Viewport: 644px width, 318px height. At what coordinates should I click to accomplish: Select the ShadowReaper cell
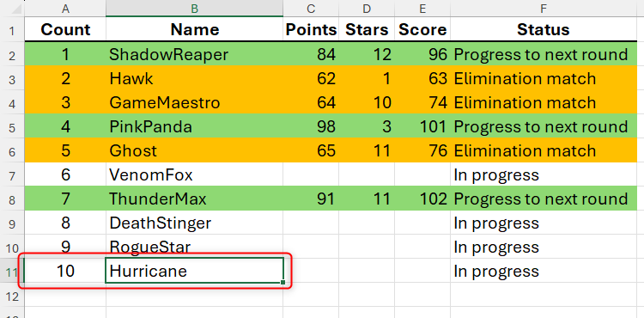pos(194,54)
